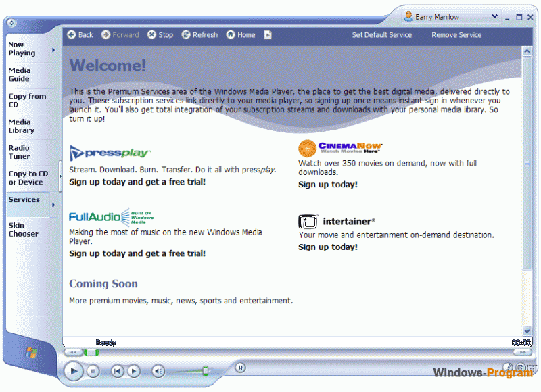Start playback with the Play button
Image resolution: width=541 pixels, height=392 pixels.
(74, 371)
